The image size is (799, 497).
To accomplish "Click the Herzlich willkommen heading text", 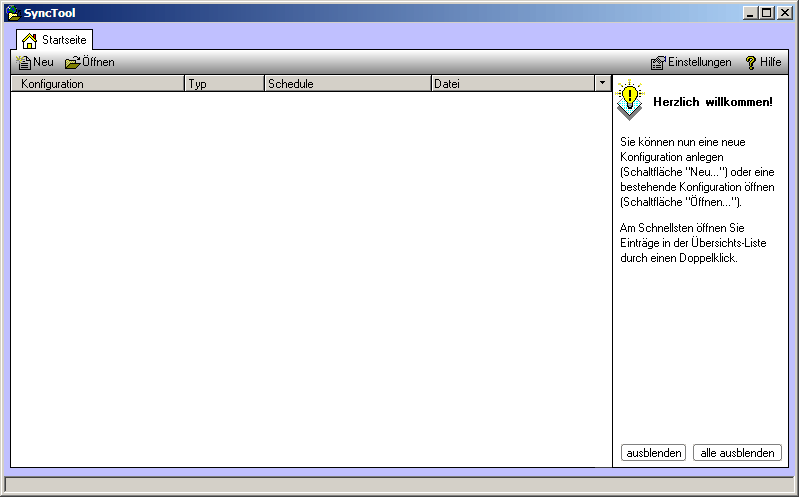I will [x=712, y=102].
